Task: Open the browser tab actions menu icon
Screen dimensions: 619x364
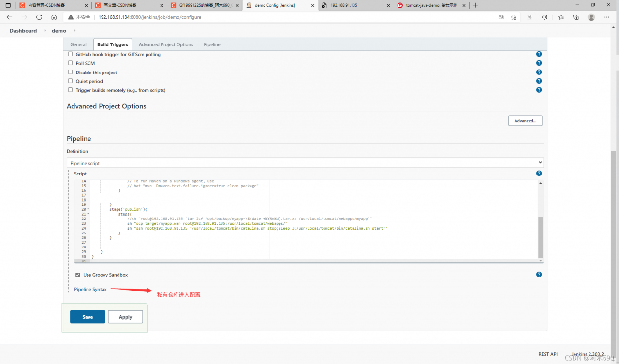Action: pyautogui.click(x=8, y=5)
